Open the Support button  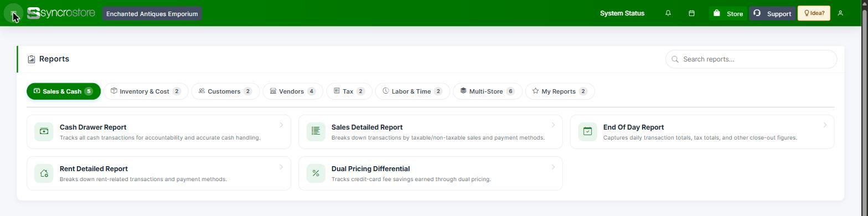772,13
